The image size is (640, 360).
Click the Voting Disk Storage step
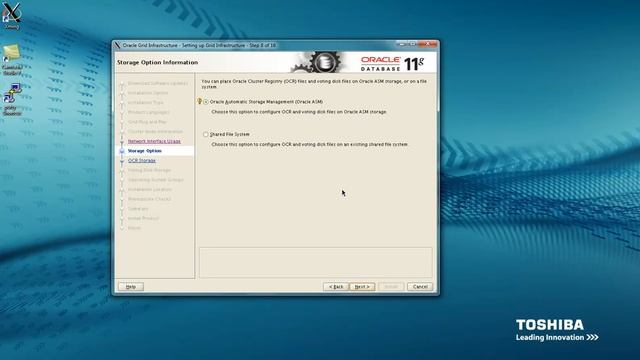tap(149, 170)
